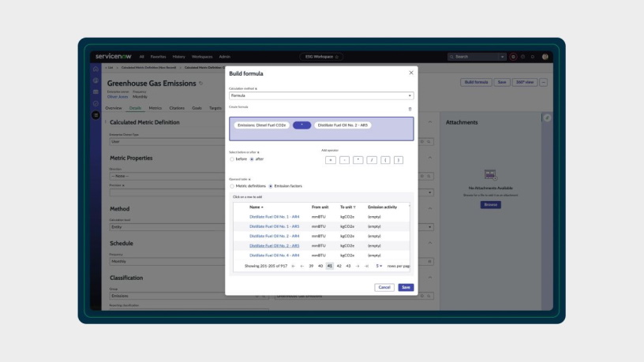This screenshot has width=644, height=362.
Task: Open the Calculation method dropdown
Action: tap(321, 95)
